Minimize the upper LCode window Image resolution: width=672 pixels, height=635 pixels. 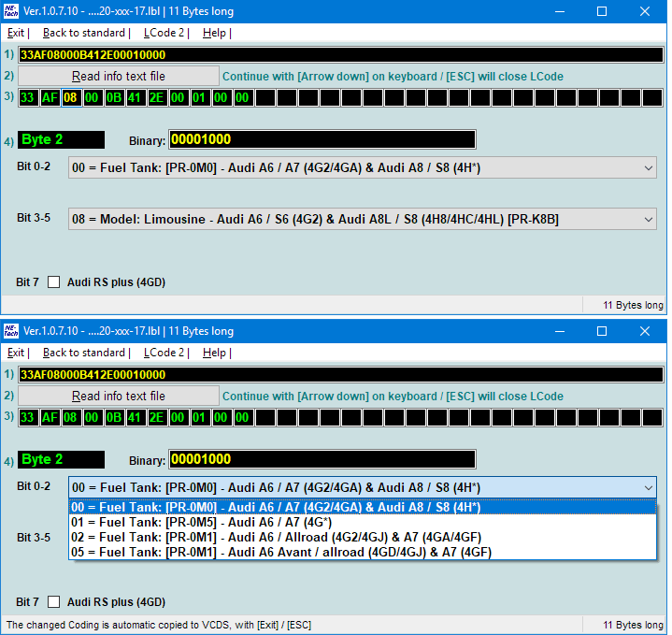click(x=559, y=11)
